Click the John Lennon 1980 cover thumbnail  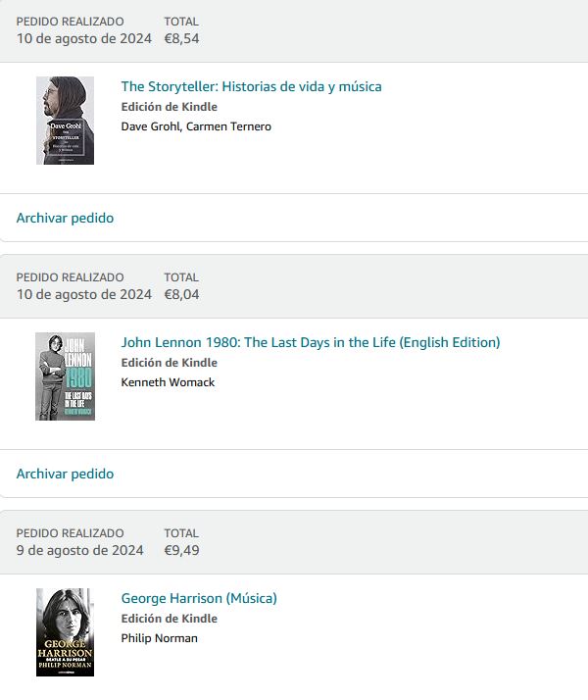coord(65,376)
